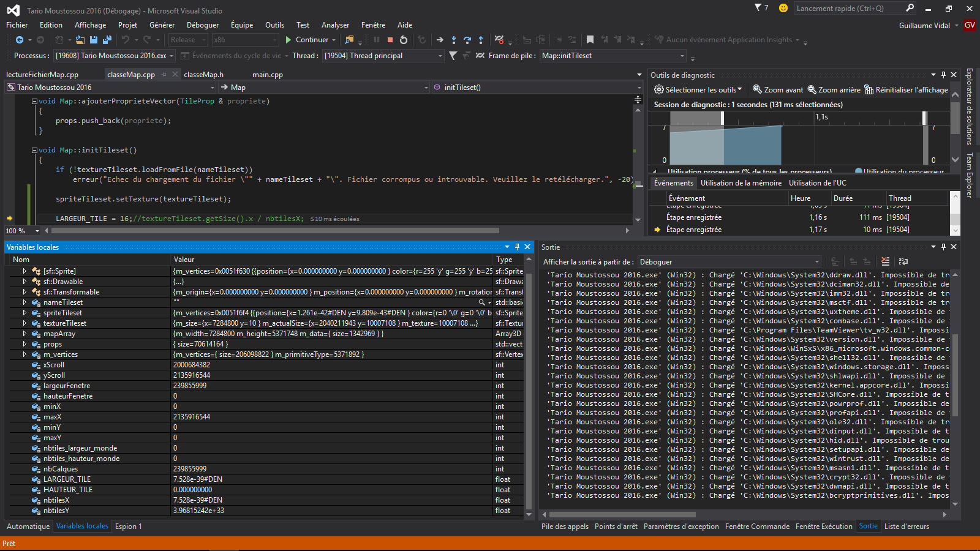Image resolution: width=980 pixels, height=551 pixels.
Task: Open the Frame de pile dropdown
Action: pyautogui.click(x=613, y=56)
